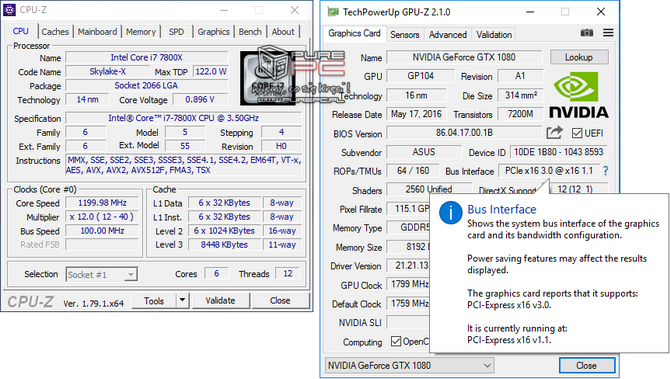The height and width of the screenshot is (379, 670).
Task: Click the GPU-Z title bar app icon
Action: [x=333, y=12]
